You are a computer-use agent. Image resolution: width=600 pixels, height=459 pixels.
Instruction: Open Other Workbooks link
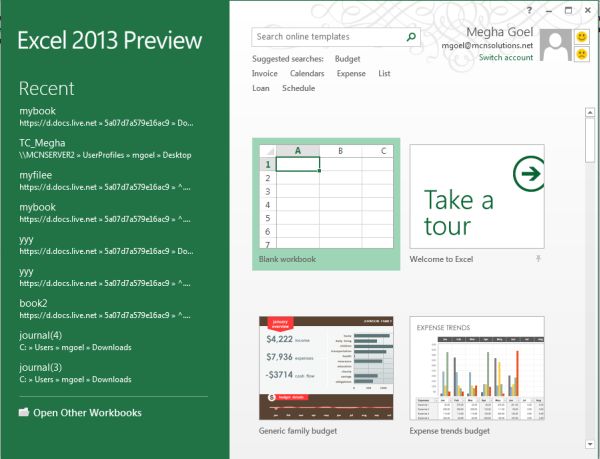87,413
